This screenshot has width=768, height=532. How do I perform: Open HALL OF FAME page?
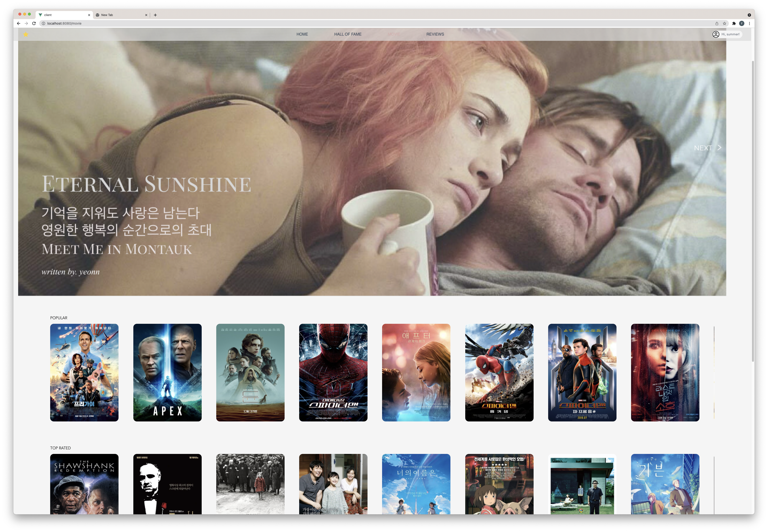[x=348, y=34]
